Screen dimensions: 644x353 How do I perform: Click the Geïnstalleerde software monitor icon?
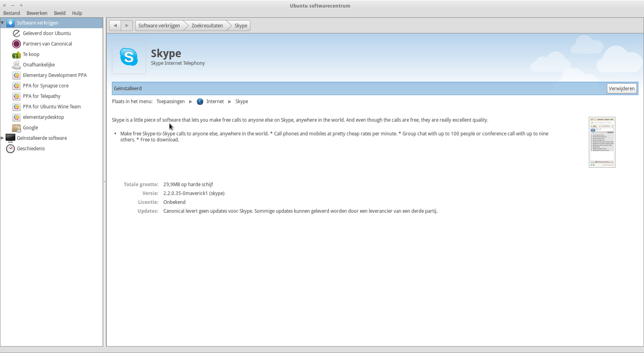(x=10, y=138)
